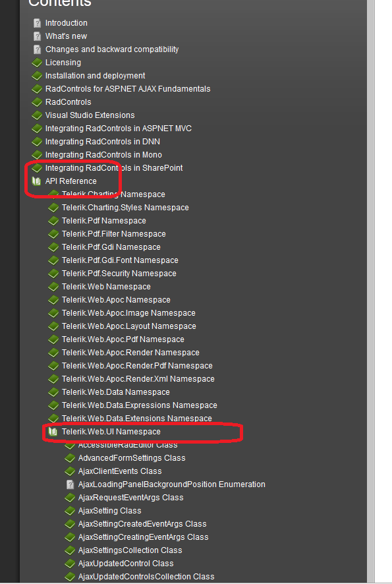392x584 pixels.
Task: Click book icon beside Telerik.Web.Apoc Namespace
Action: [x=53, y=300]
